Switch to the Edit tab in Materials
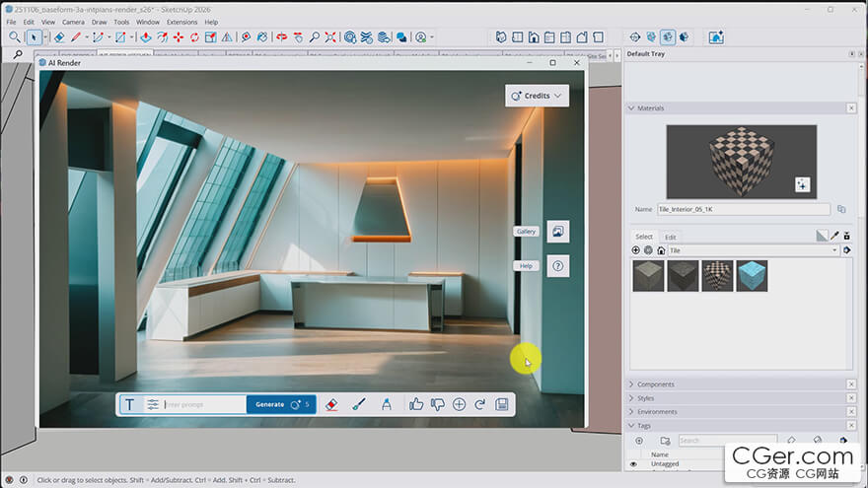 click(x=671, y=237)
